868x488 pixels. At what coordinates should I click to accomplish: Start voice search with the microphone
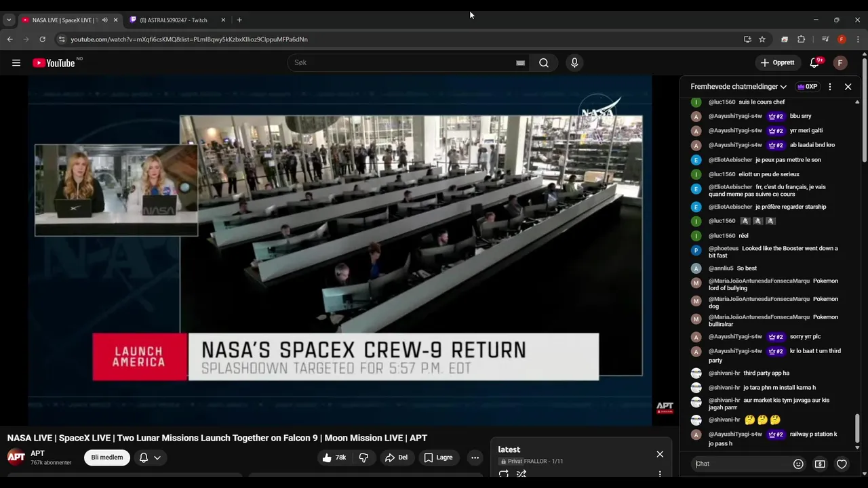point(574,63)
